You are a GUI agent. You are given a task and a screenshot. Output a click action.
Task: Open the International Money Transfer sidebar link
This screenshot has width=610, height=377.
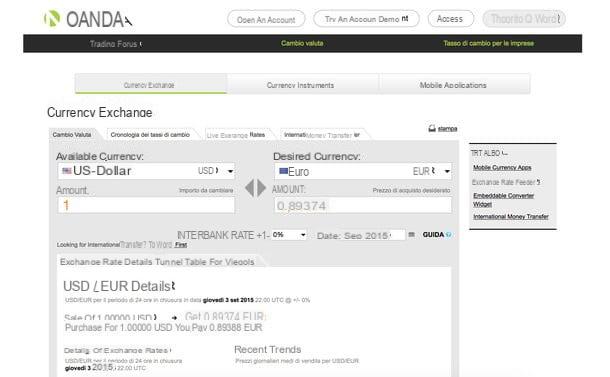(511, 216)
